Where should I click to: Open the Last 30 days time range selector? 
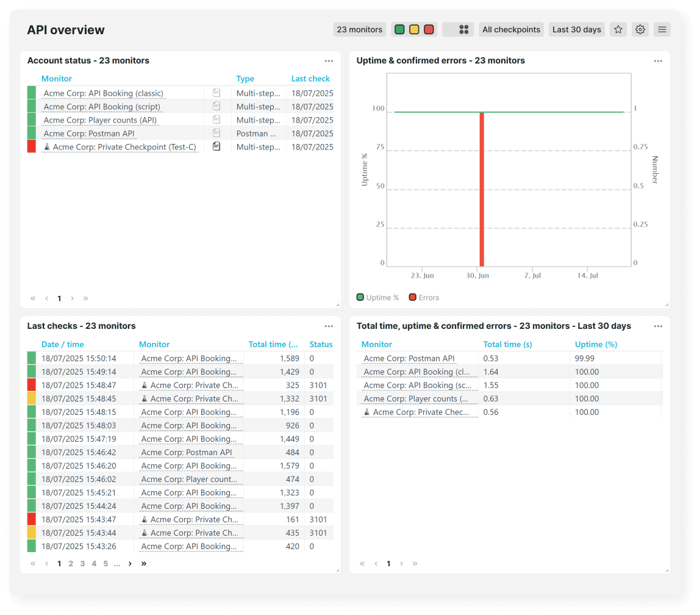[576, 29]
